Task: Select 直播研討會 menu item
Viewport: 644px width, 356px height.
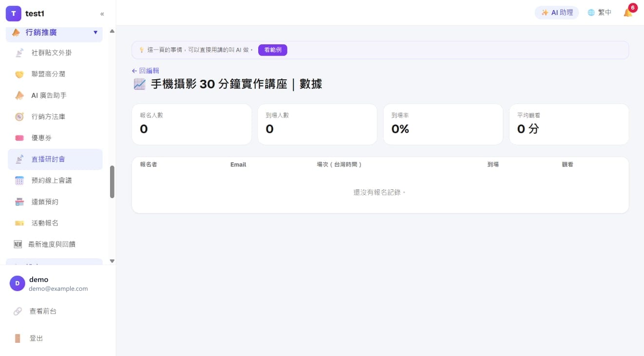Action: pyautogui.click(x=55, y=159)
